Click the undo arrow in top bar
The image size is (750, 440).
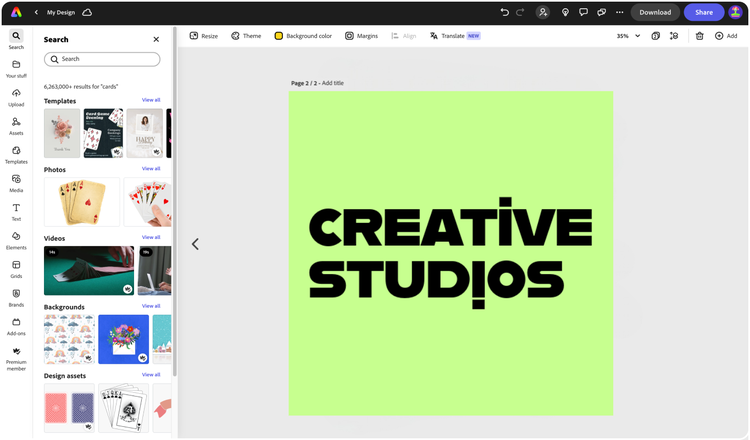coord(504,12)
